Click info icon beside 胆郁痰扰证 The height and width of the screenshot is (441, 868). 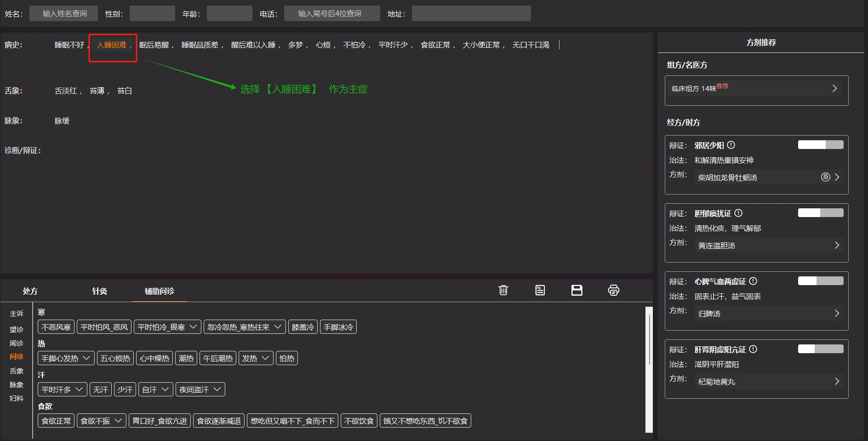(x=738, y=213)
